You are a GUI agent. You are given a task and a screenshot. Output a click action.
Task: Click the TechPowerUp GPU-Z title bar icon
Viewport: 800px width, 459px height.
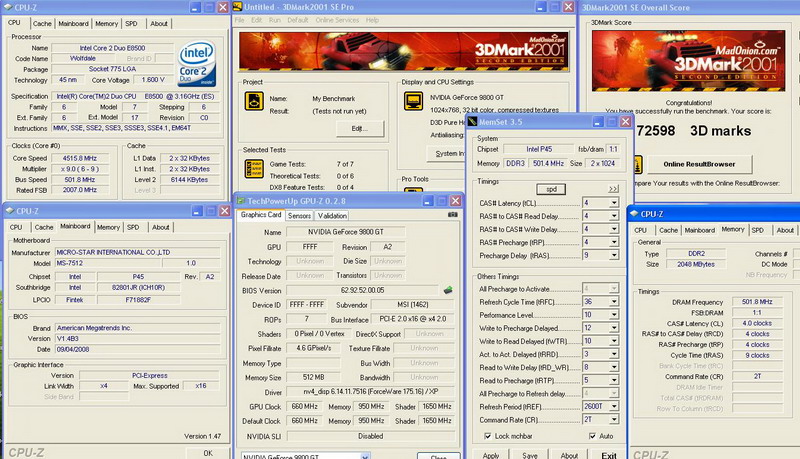click(241, 201)
